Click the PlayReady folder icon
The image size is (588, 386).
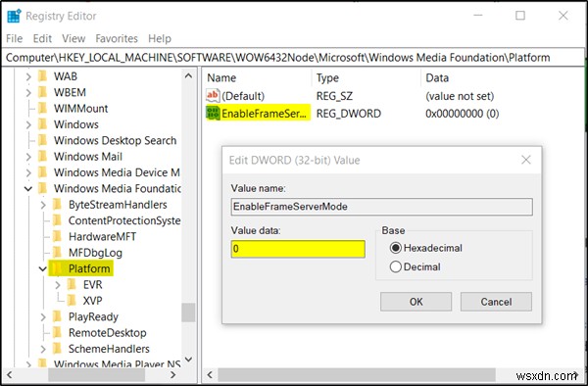[x=58, y=316]
